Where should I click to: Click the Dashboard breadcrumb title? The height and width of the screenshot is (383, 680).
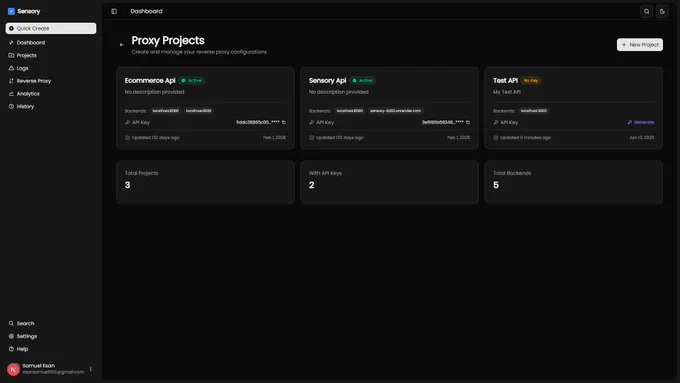pyautogui.click(x=146, y=11)
